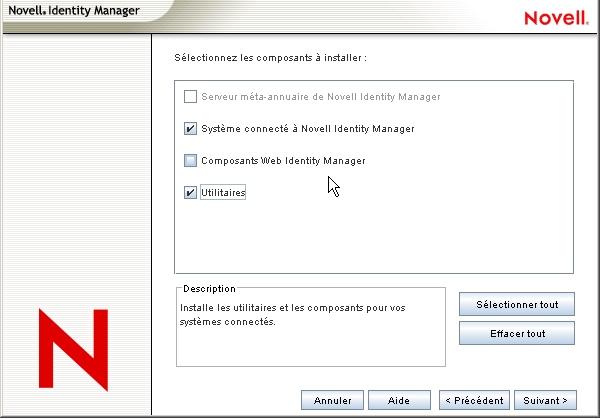Continue with the Suivant button
This screenshot has width=600, height=419.
pyautogui.click(x=545, y=400)
